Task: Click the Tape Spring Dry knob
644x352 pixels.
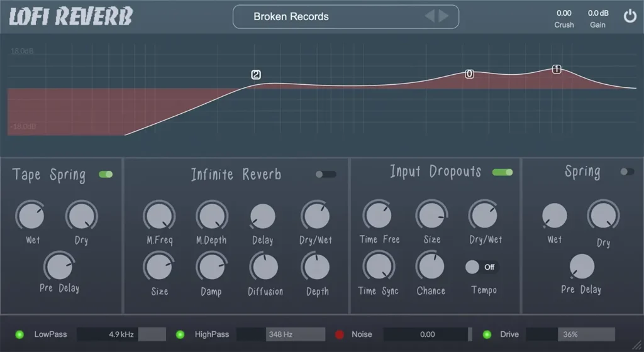Action: (x=81, y=216)
